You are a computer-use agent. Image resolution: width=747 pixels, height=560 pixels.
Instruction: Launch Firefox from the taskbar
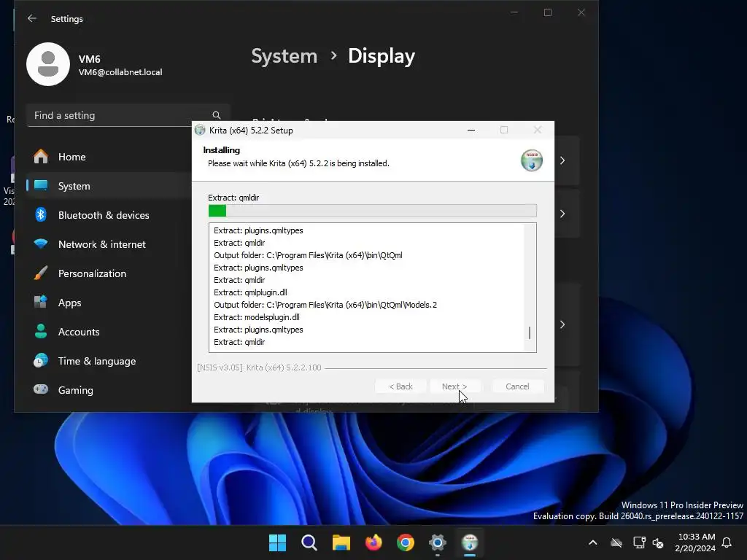pyautogui.click(x=373, y=542)
